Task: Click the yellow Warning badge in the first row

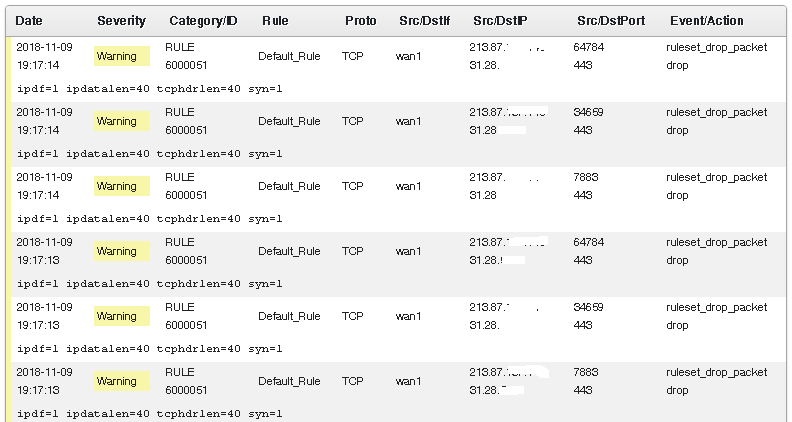Action: point(121,56)
